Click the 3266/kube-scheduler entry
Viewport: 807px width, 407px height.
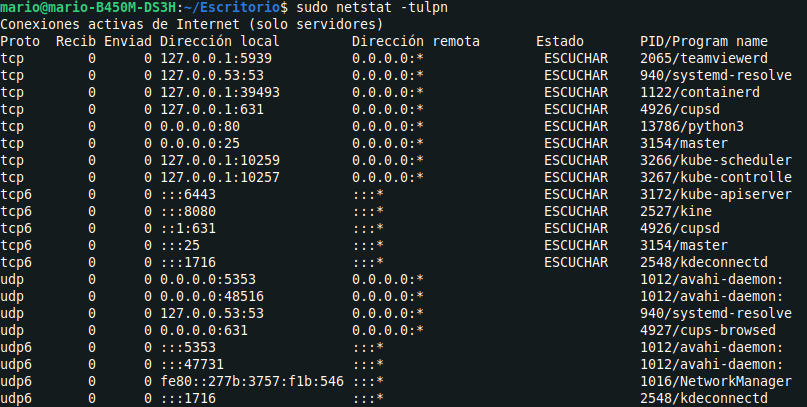[x=716, y=160]
